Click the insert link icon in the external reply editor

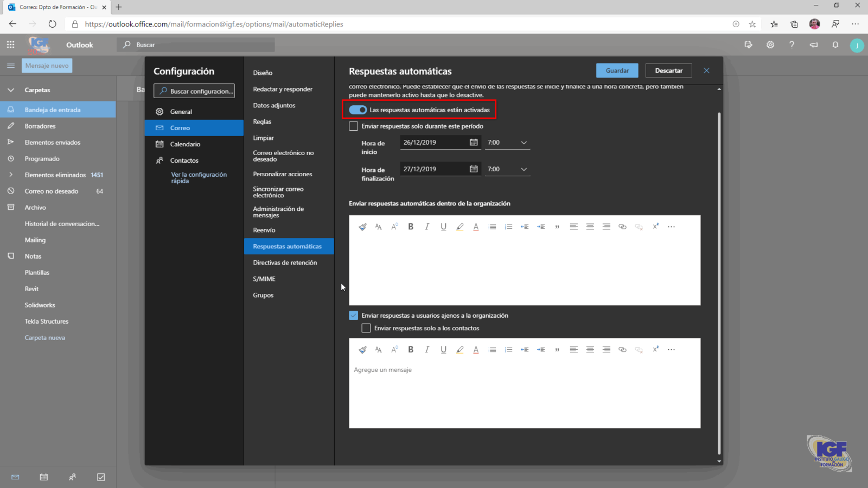622,350
